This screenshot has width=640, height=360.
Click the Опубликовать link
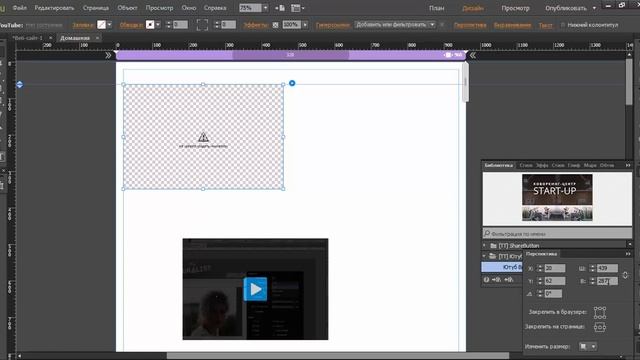coord(565,8)
